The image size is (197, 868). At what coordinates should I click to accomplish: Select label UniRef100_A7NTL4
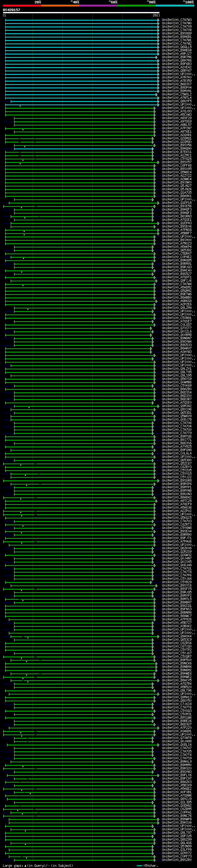[x=177, y=98]
